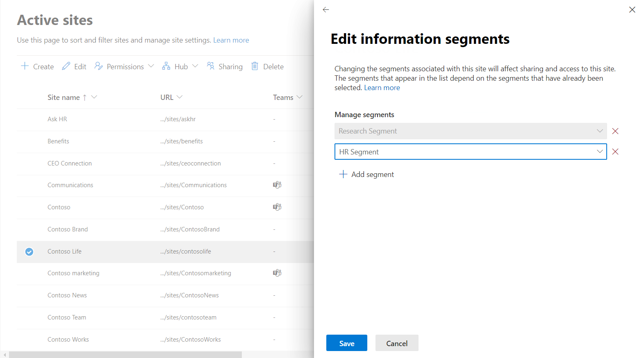644x358 pixels.
Task: Open the Sharing command
Action: [x=225, y=66]
